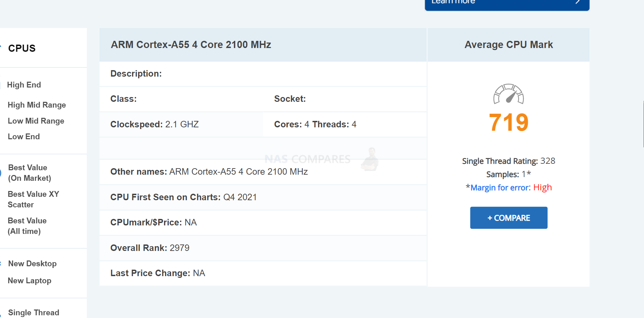
Task: Open Best Value (On Market) chart
Action: tap(30, 173)
